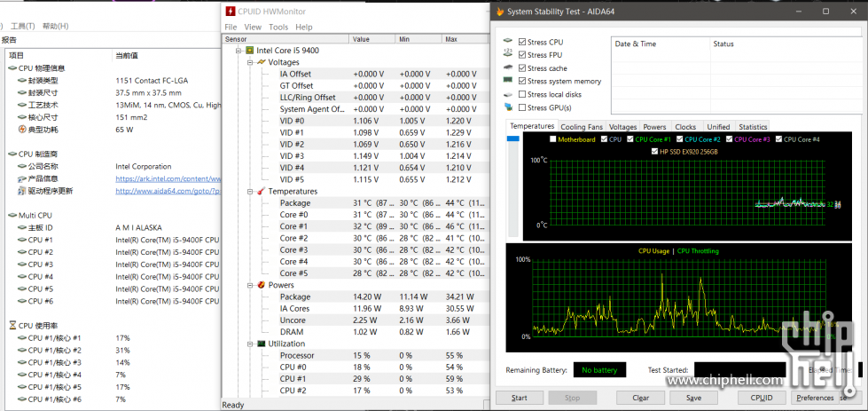Click the icon beside CPU 物理信息
The image size is (868, 411).
12,68
